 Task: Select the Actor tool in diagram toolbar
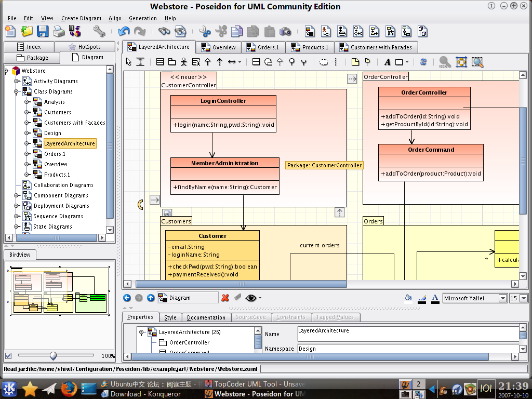[x=183, y=62]
